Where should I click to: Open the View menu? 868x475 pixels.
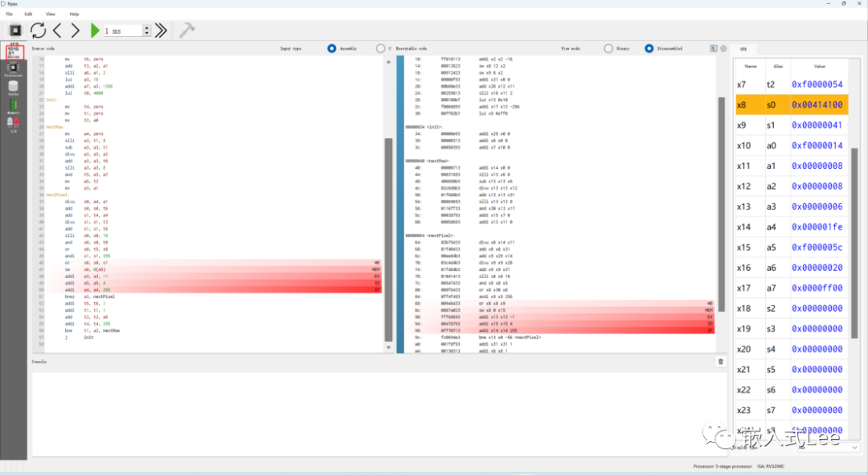pyautogui.click(x=51, y=14)
